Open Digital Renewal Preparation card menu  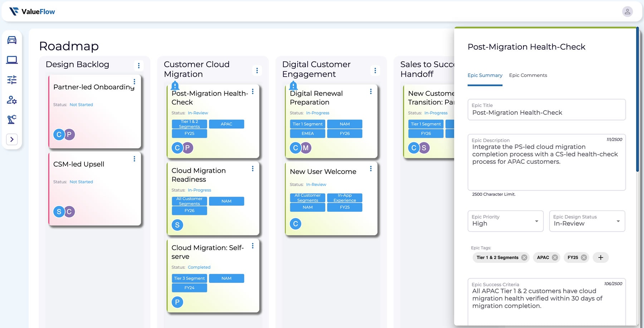tap(371, 92)
